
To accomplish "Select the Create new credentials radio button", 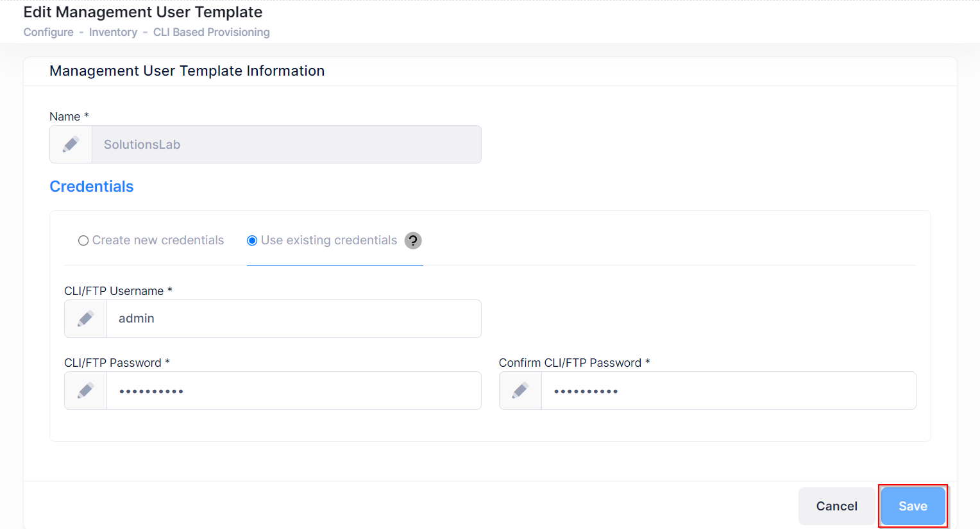I will (83, 240).
